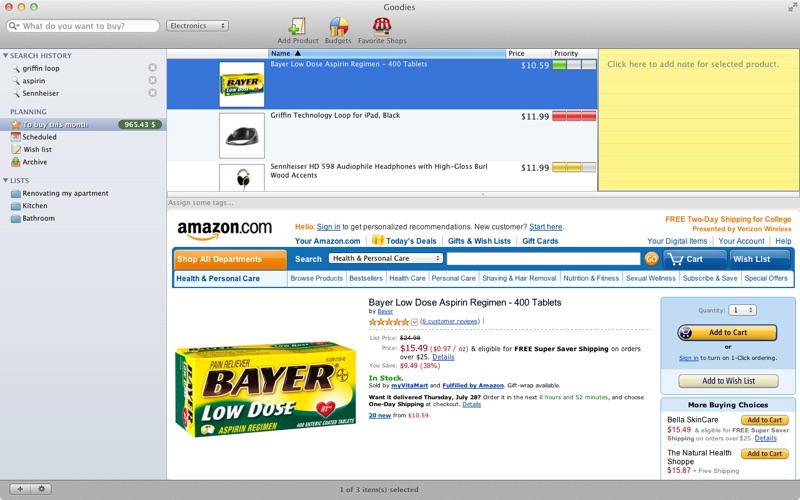
Task: Click the main 'Add to Cart' button
Action: [727, 333]
